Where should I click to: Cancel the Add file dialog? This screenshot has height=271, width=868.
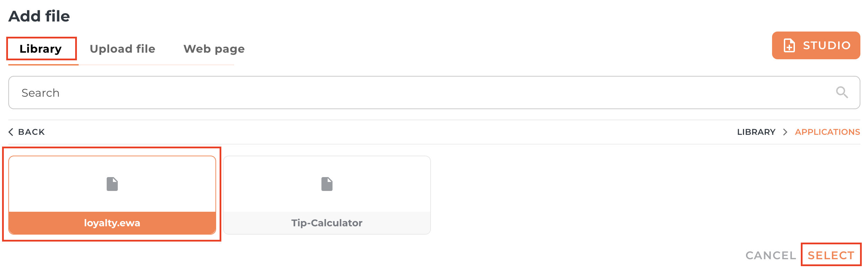tap(771, 255)
